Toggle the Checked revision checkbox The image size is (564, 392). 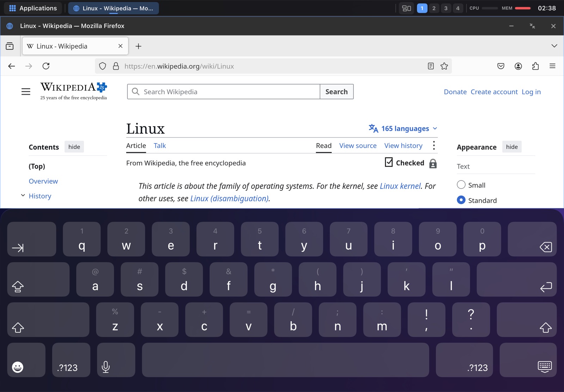389,162
